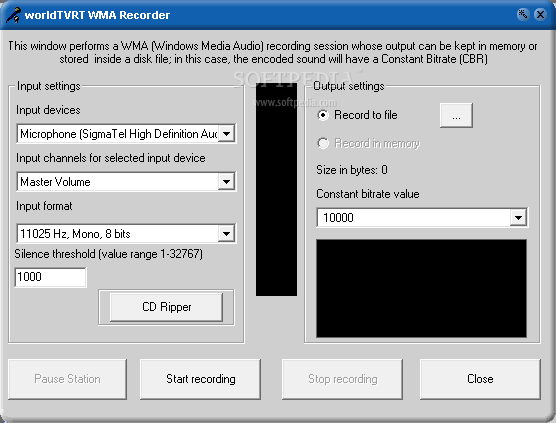The width and height of the screenshot is (556, 423).
Task: Click the 'Size in bytes: 0' text
Action: point(352,170)
